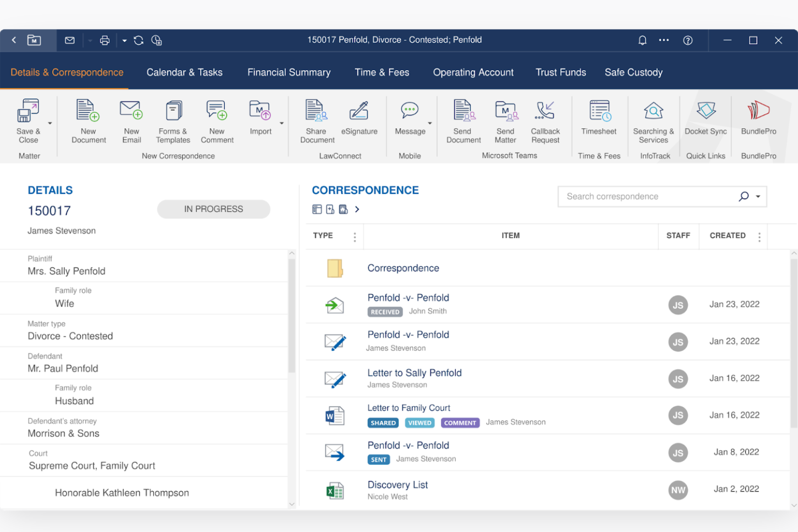798x532 pixels.
Task: Click the search magnifier icon
Action: [744, 197]
